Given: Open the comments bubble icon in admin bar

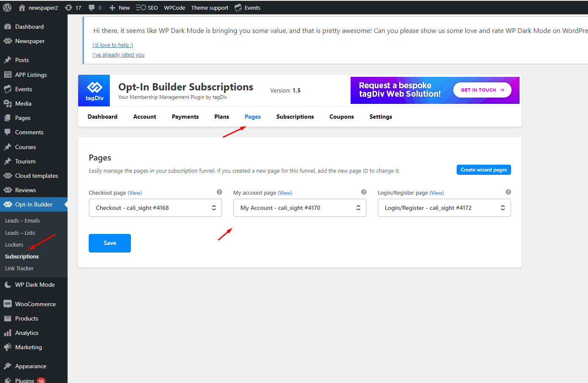Looking at the screenshot, I should coord(92,8).
